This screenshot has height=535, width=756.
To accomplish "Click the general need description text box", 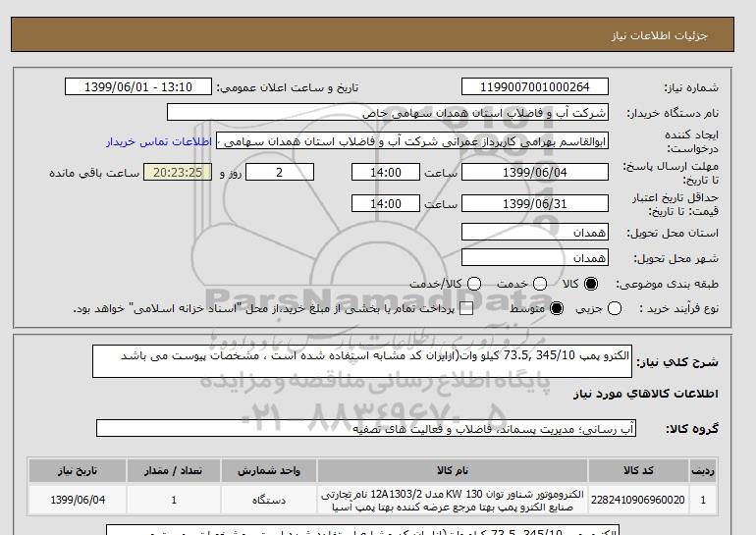I will click(362, 361).
